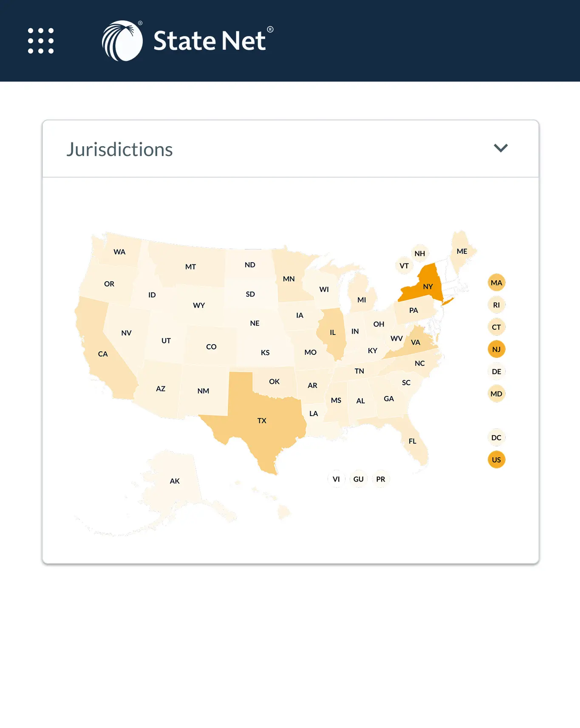Pick the MD circle marker
Viewport: 580px width, 728px height.
pyautogui.click(x=496, y=394)
